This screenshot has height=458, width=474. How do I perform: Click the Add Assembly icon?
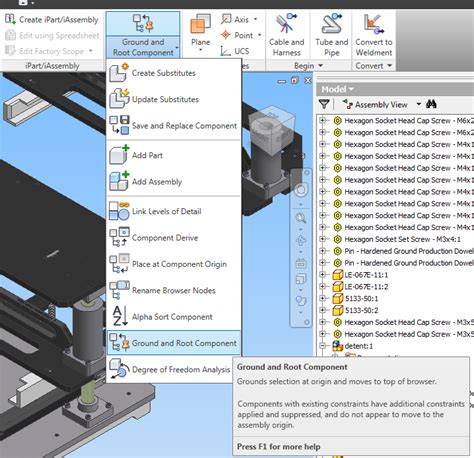(119, 181)
